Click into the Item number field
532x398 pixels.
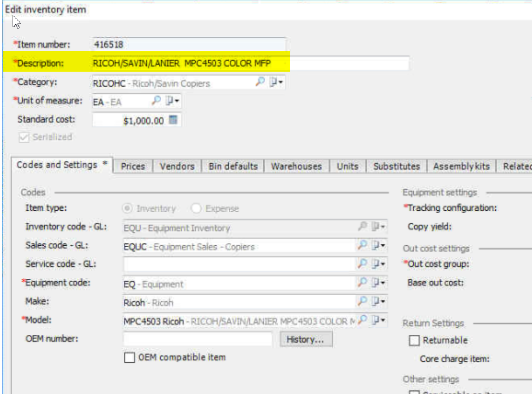pyautogui.click(x=189, y=45)
